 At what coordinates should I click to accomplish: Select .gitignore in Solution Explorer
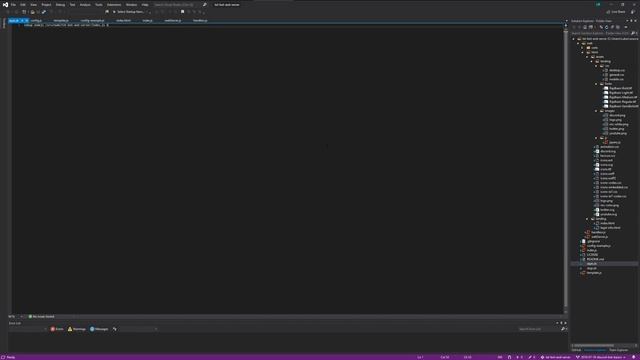[593, 241]
